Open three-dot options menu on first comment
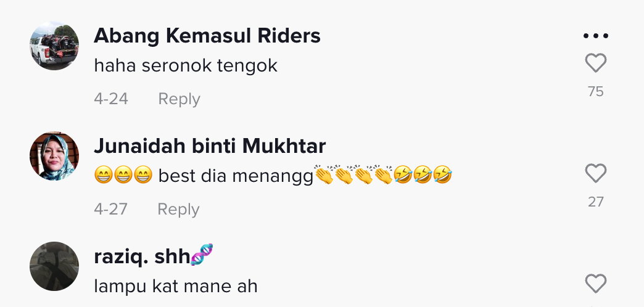This screenshot has height=307, width=644. pos(595,36)
